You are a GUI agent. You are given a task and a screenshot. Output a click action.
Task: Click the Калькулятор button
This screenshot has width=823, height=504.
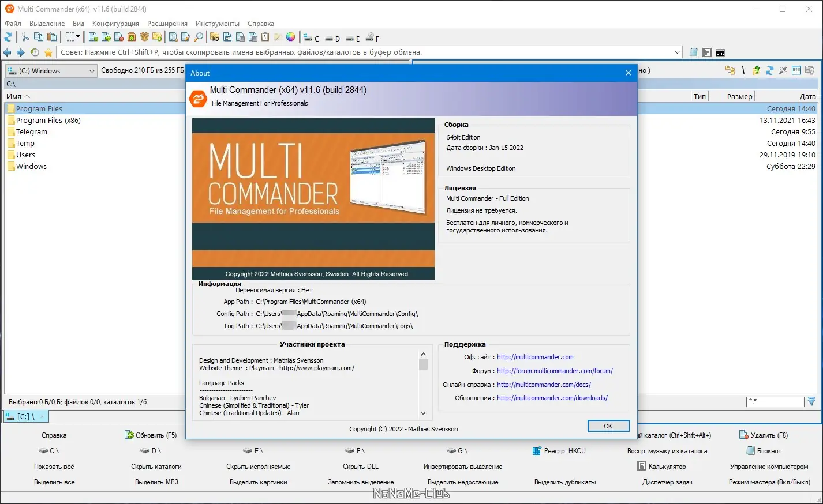[661, 467]
